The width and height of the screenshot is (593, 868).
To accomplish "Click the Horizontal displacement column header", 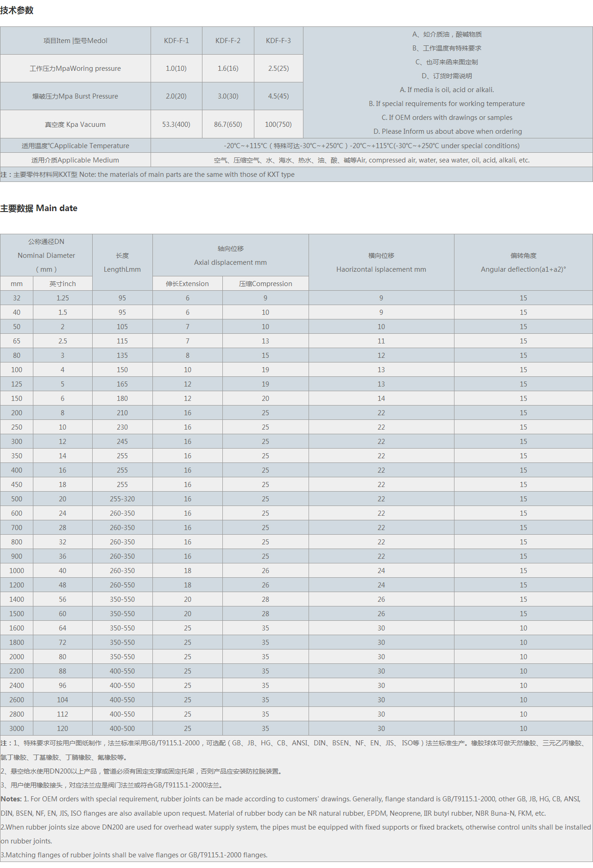I will 381,262.
